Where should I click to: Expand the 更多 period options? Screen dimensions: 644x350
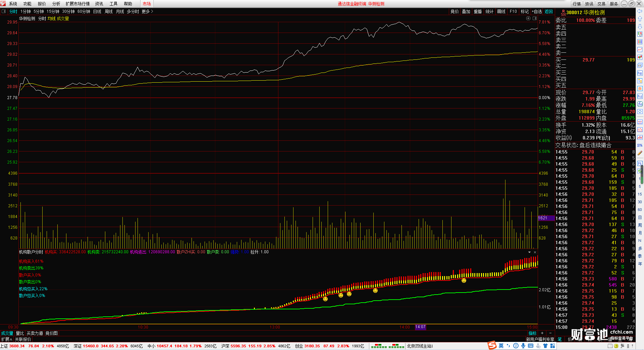click(x=147, y=11)
